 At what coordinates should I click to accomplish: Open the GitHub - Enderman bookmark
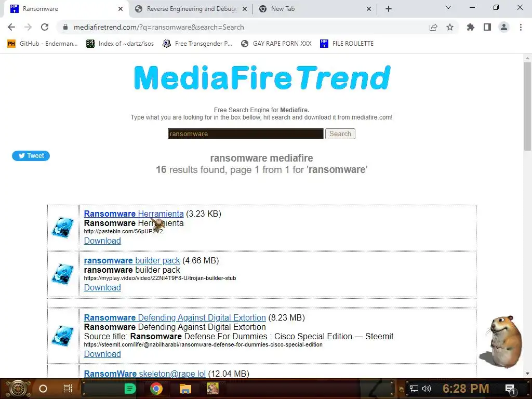point(43,44)
